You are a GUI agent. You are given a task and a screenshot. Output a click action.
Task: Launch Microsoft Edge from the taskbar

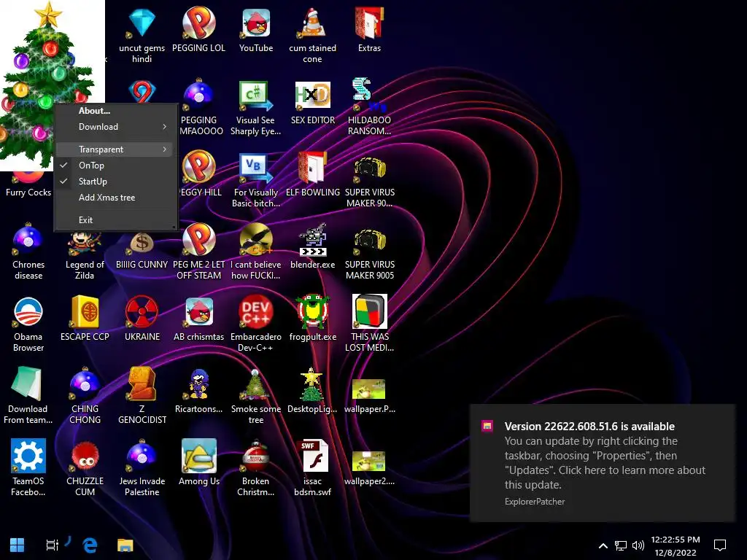[90, 545]
